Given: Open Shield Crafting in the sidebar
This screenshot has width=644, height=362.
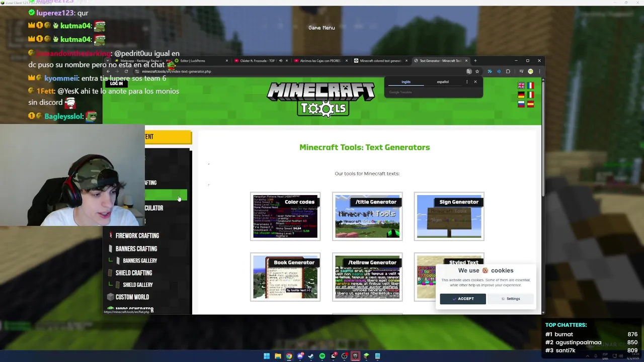Looking at the screenshot, I should (x=134, y=273).
